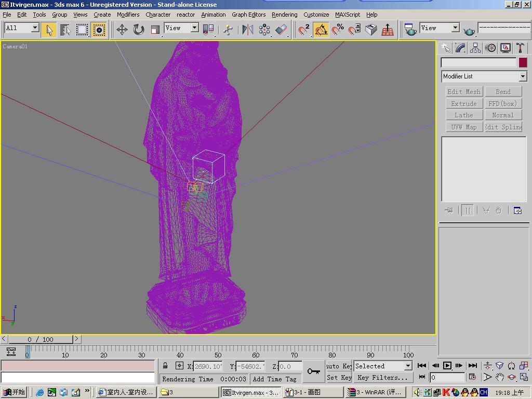The width and height of the screenshot is (532, 399).
Task: Open the Motion command panel
Action: (490, 48)
